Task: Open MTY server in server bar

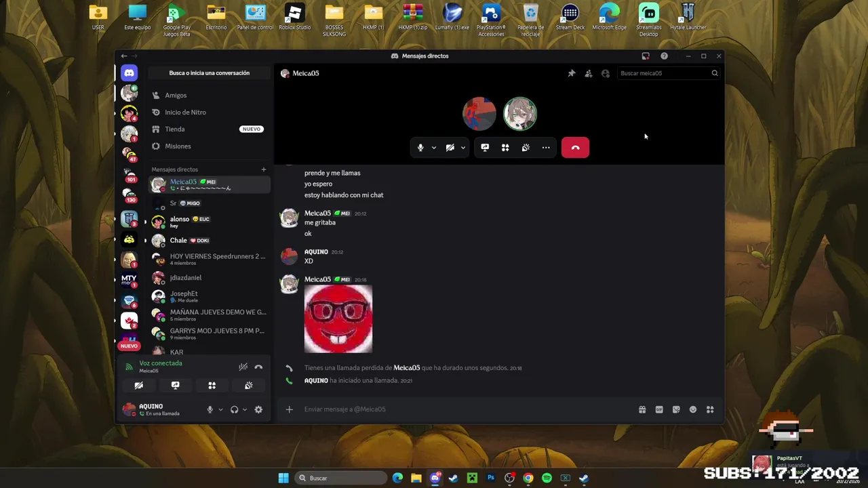Action: (x=129, y=280)
